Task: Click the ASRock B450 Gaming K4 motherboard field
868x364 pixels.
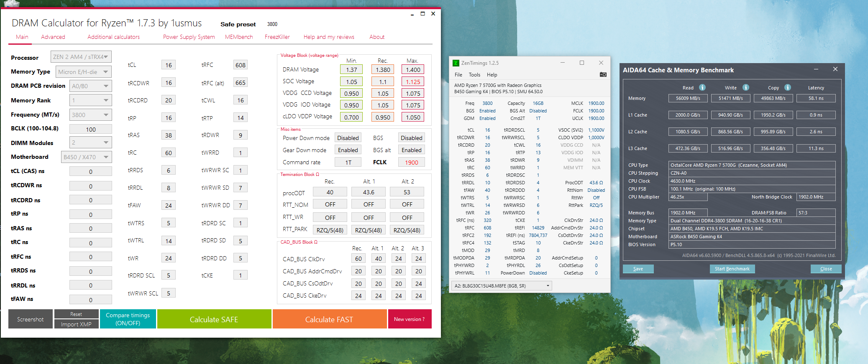Action: [x=752, y=237]
